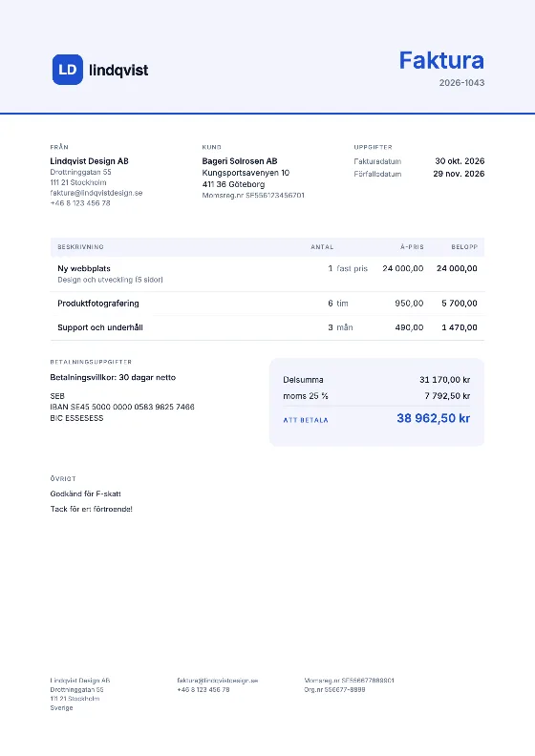The width and height of the screenshot is (535, 756).
Task: Click À-pris 24 000,00 in Ny webbplats row
Action: (x=403, y=268)
